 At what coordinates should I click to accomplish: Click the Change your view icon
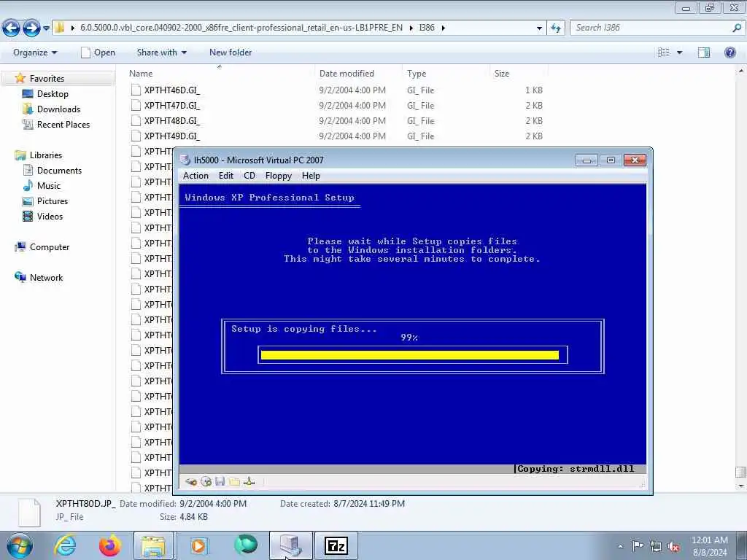pos(664,52)
